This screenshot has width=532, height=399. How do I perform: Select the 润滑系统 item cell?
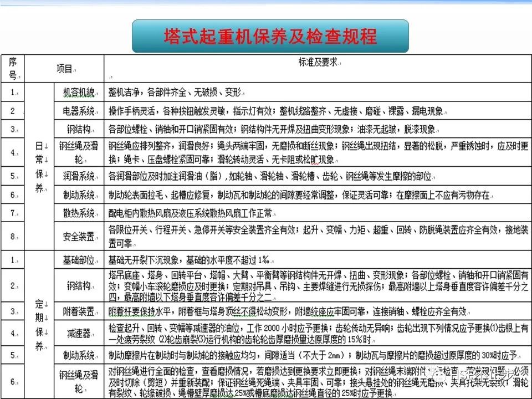(79, 176)
